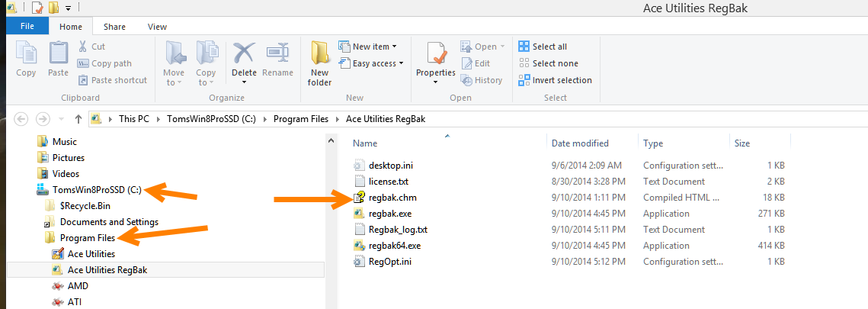Choose Copy path in the ribbon
Viewport: 868px width, 309px height.
point(104,63)
